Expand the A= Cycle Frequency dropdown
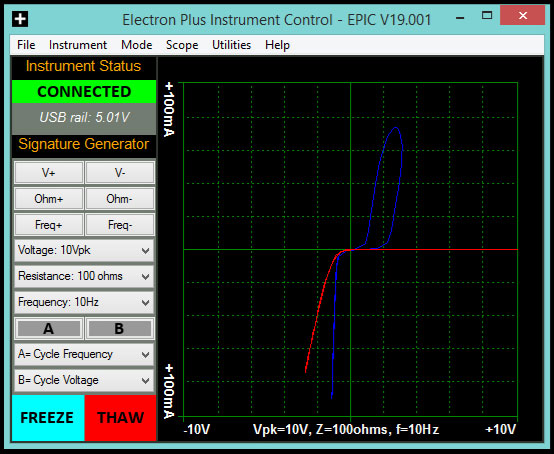The image size is (554, 454). pyautogui.click(x=84, y=354)
